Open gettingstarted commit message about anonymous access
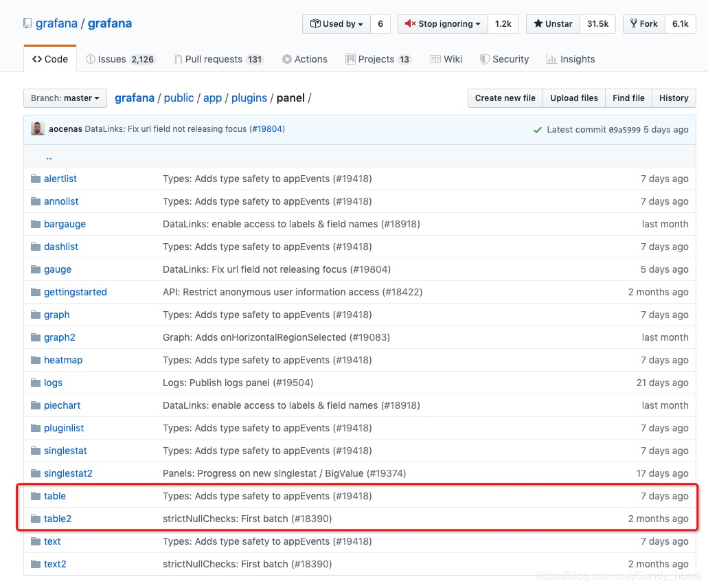 293,292
